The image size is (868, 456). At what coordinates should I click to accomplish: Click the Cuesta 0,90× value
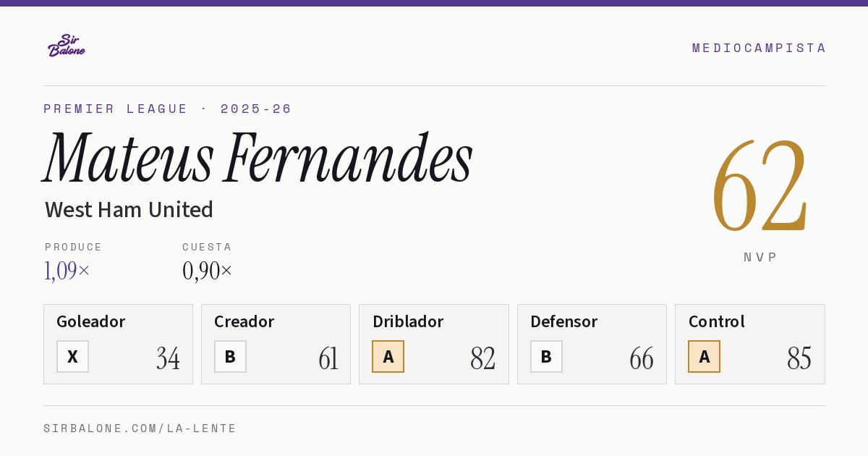click(208, 271)
